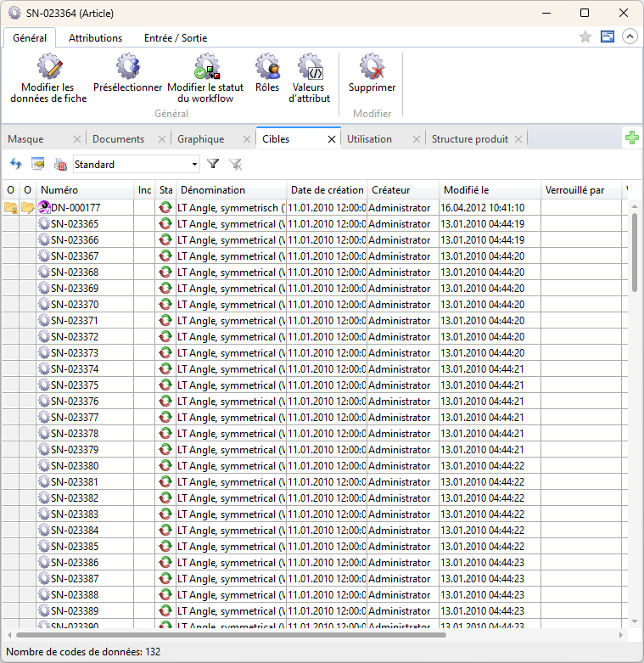Select the row SN-023375
Viewport: 644px width, 663px height.
click(x=74, y=385)
